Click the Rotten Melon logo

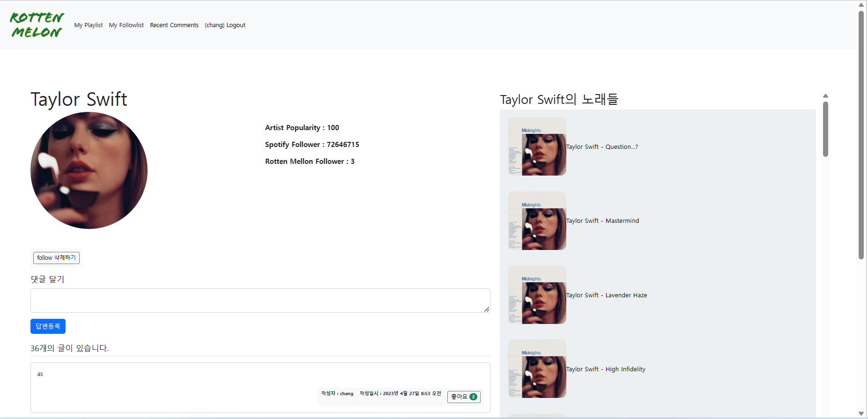click(37, 25)
